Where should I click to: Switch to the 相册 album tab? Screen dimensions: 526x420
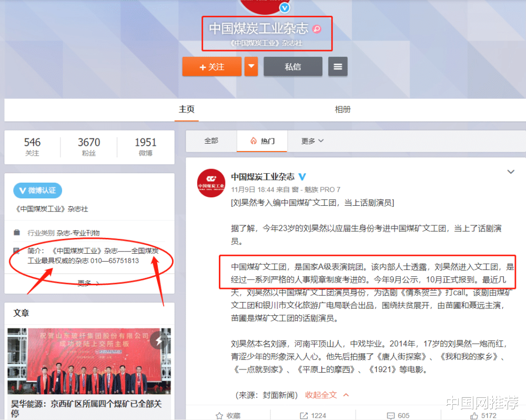pyautogui.click(x=342, y=109)
